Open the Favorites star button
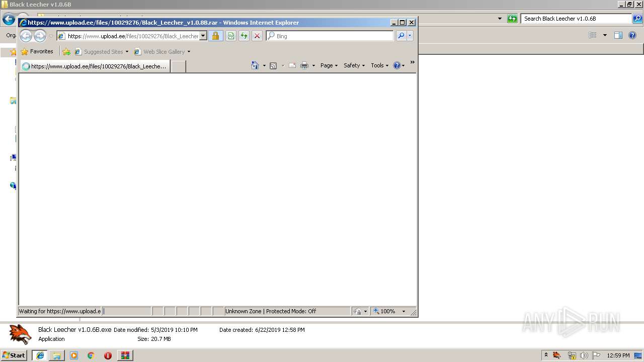The width and height of the screenshot is (644, 362). (x=37, y=51)
